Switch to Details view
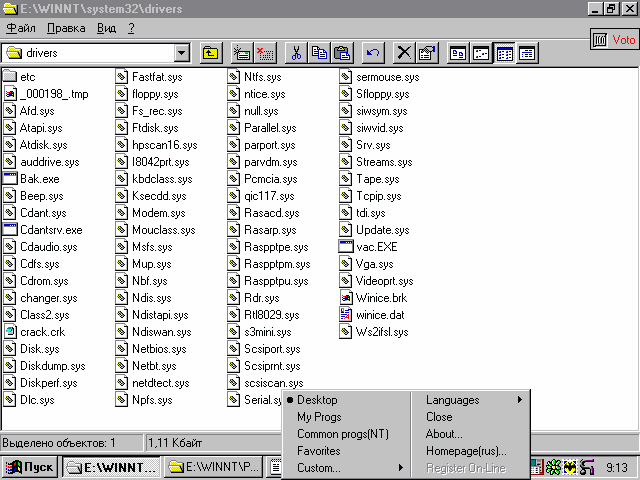 tap(527, 53)
